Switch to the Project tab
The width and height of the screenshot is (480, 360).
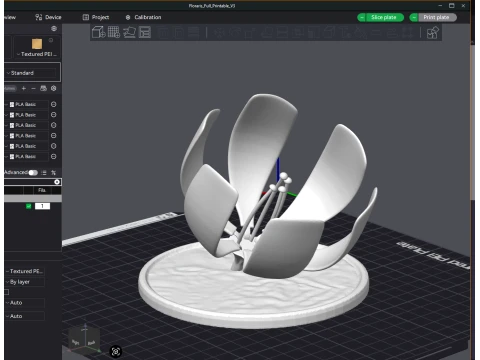point(96,17)
